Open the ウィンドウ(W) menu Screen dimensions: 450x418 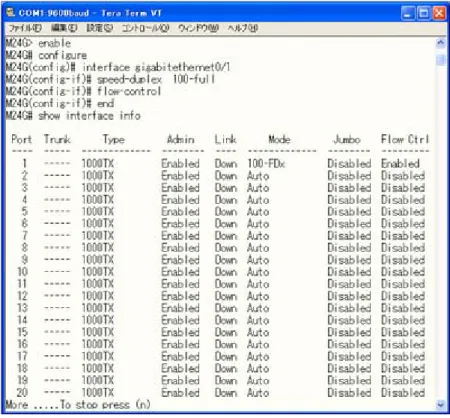pos(198,28)
